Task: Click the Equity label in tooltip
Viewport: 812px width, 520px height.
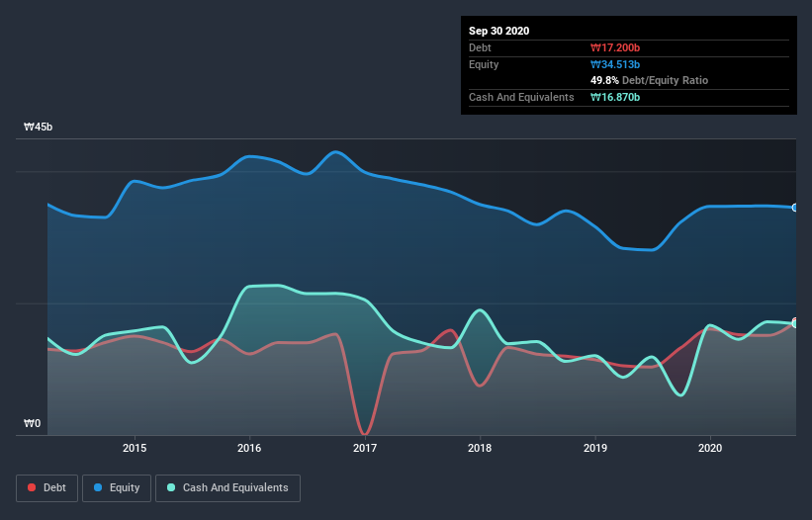Action: [484, 64]
